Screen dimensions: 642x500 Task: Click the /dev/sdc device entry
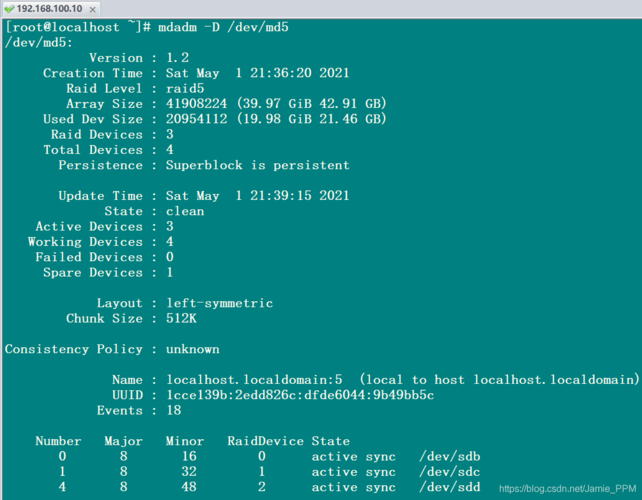tap(450, 471)
